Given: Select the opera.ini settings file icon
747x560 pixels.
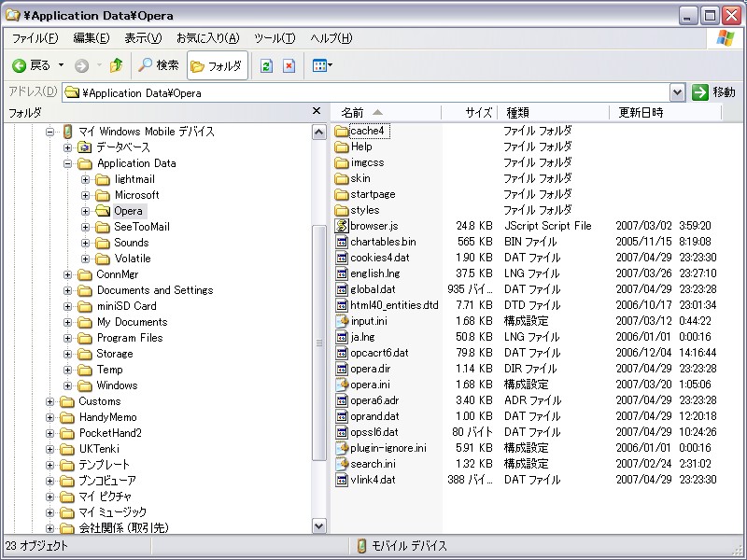Looking at the screenshot, I should click(342, 385).
